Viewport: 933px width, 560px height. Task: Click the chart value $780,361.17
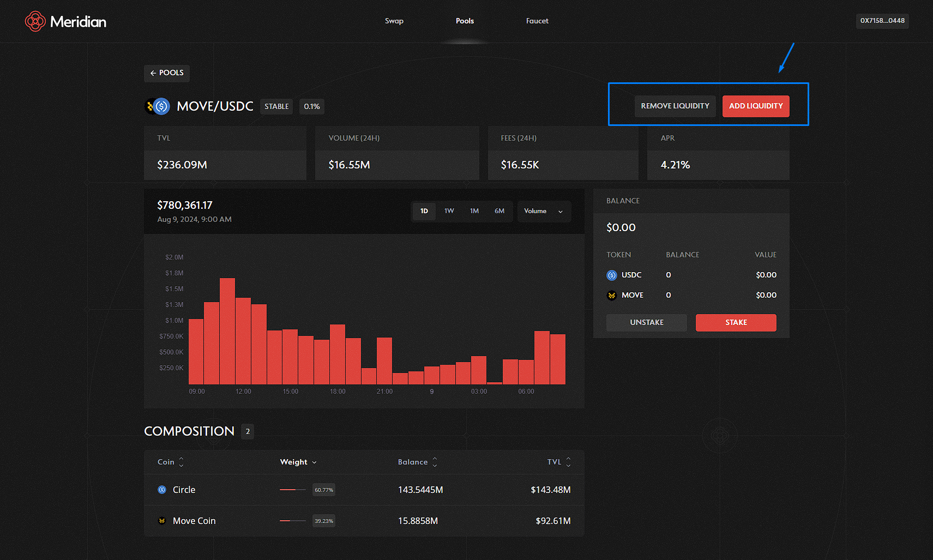tap(185, 205)
